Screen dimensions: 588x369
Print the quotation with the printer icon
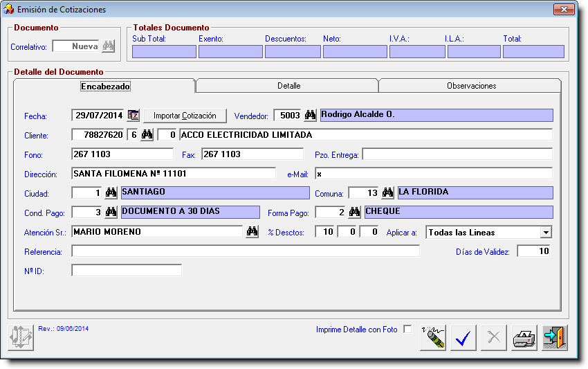pos(524,338)
